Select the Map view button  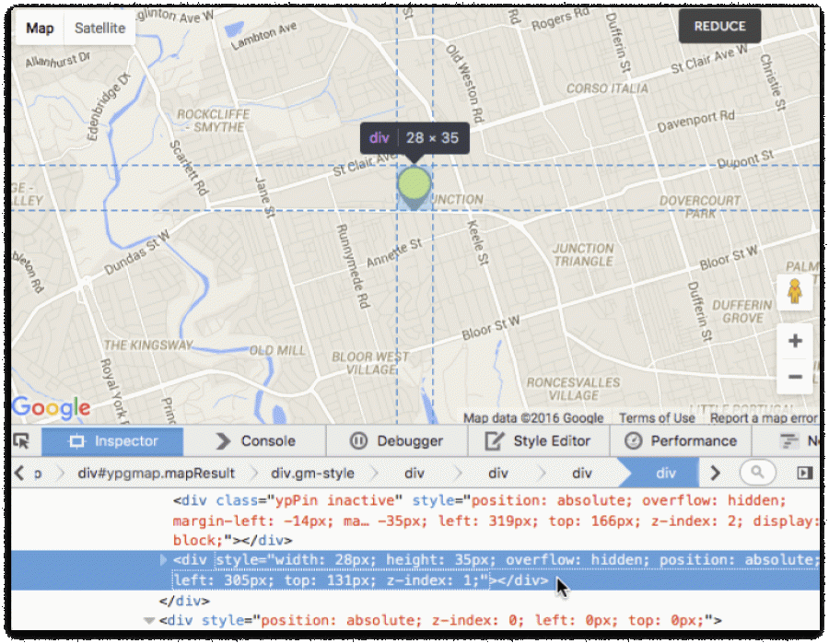40,28
